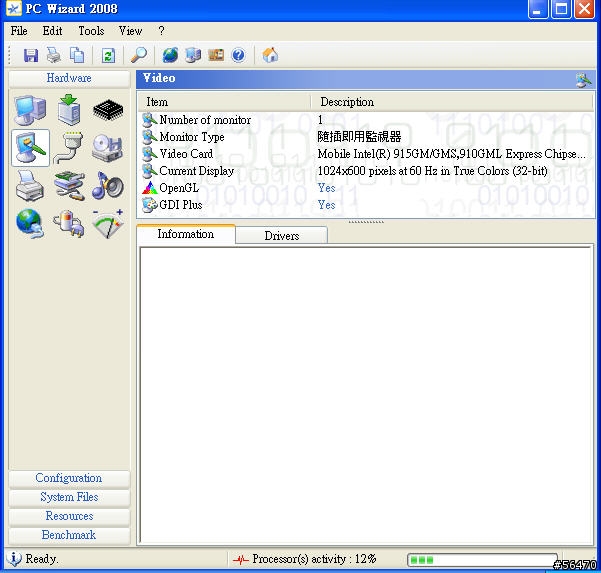Switch to the Drivers tab
601x573 pixels.
coord(282,235)
